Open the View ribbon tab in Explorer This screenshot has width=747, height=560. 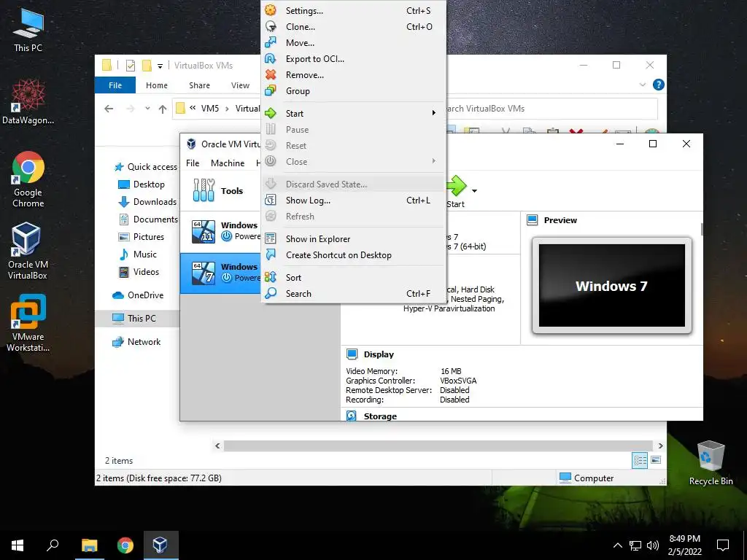click(x=240, y=85)
